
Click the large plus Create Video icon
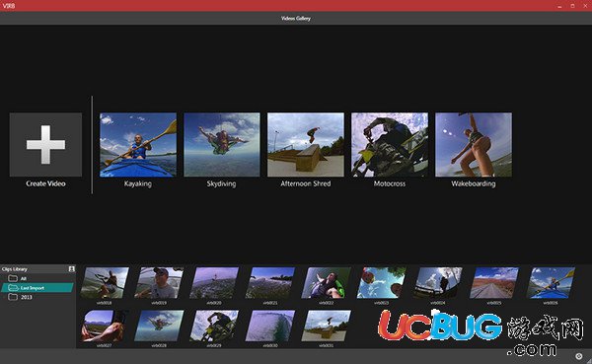(x=45, y=145)
